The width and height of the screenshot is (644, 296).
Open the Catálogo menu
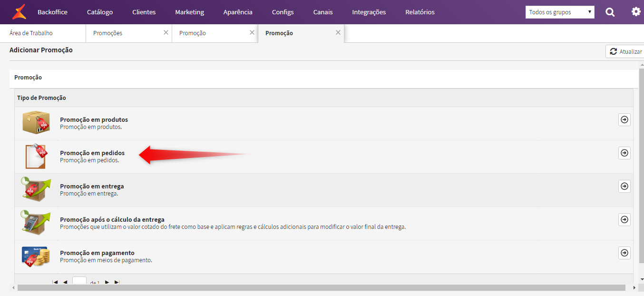[100, 12]
